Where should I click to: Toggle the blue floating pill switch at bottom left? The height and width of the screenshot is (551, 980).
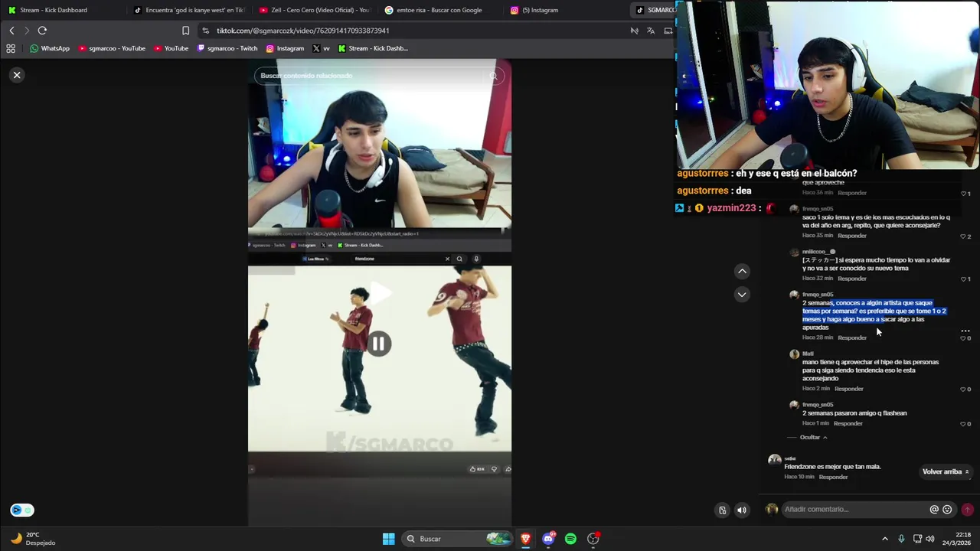(22, 510)
